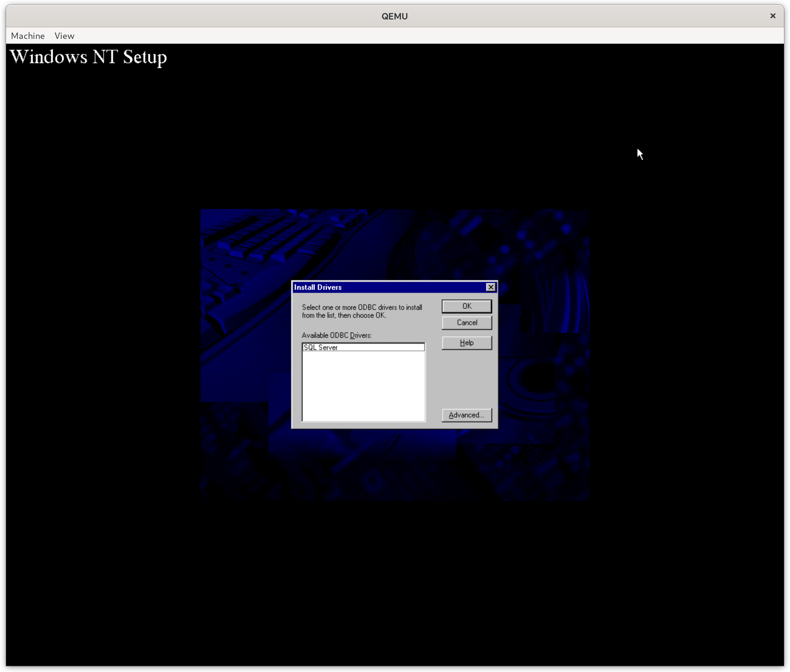This screenshot has height=672, width=790.
Task: Close the QEMU window
Action: point(772,16)
